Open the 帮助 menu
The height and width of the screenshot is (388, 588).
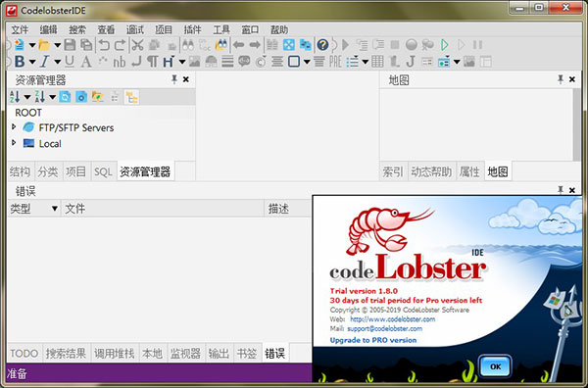[279, 29]
